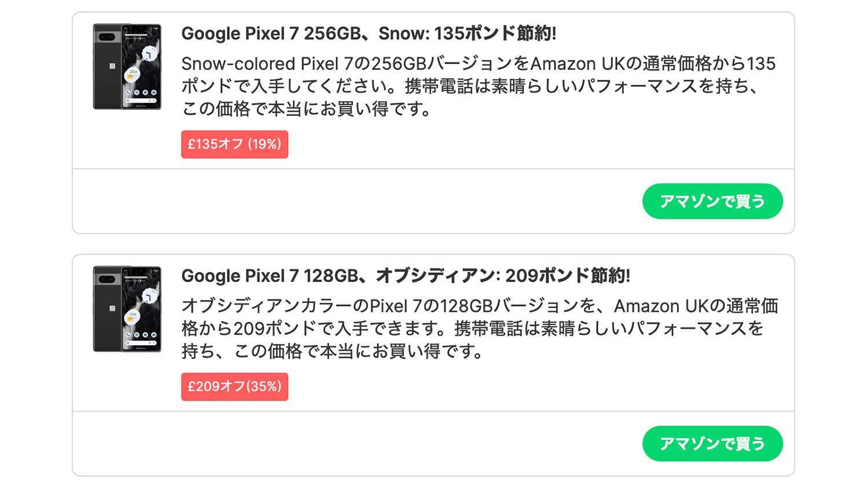Image resolution: width=868 pixels, height=488 pixels.
Task: Click "135ポンド節約!" in the first deal title
Action: pyautogui.click(x=495, y=34)
